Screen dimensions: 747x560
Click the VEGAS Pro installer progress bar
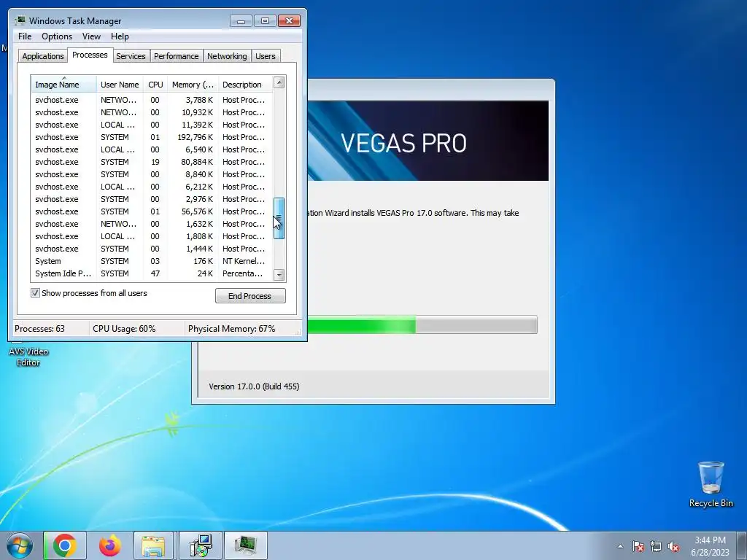click(x=422, y=324)
